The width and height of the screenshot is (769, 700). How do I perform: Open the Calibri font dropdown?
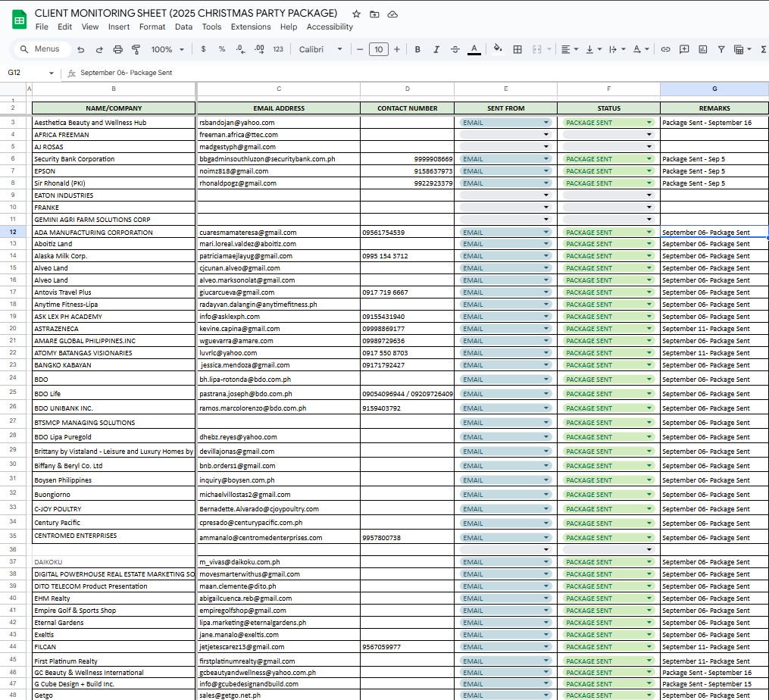click(320, 49)
